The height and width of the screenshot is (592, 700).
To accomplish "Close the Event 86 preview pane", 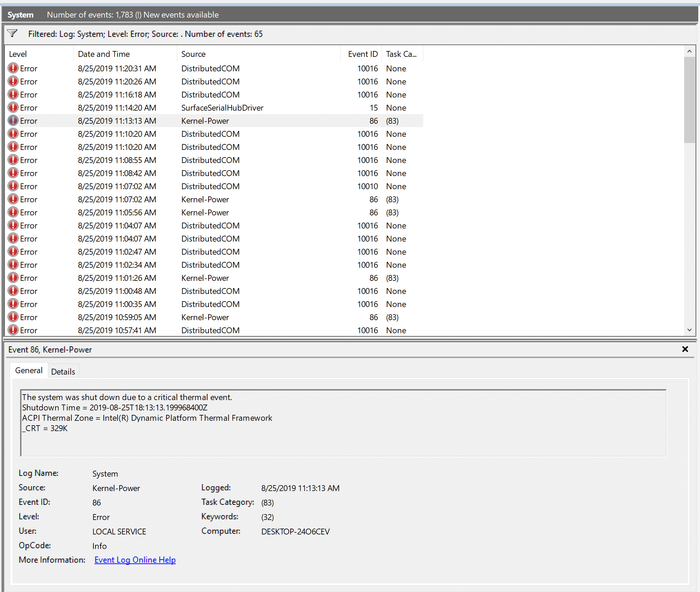I will pos(685,349).
